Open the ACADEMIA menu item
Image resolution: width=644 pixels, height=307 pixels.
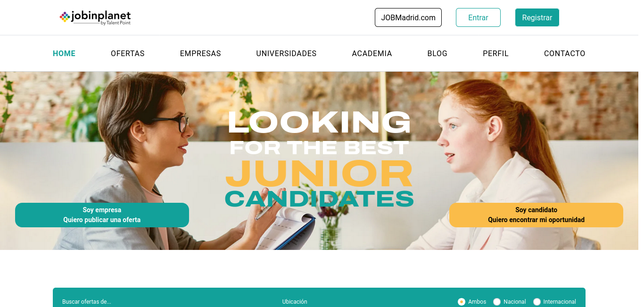click(x=372, y=53)
